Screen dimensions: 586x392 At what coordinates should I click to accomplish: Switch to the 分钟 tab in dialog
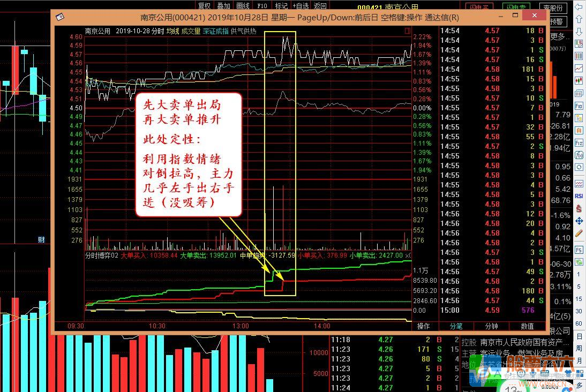[x=491, y=326]
